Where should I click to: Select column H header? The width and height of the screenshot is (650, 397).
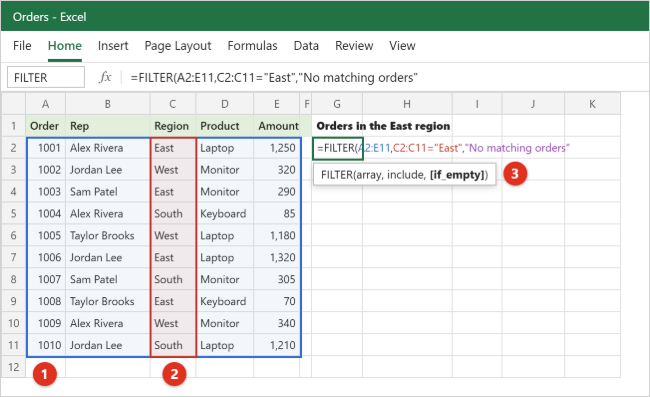point(407,104)
